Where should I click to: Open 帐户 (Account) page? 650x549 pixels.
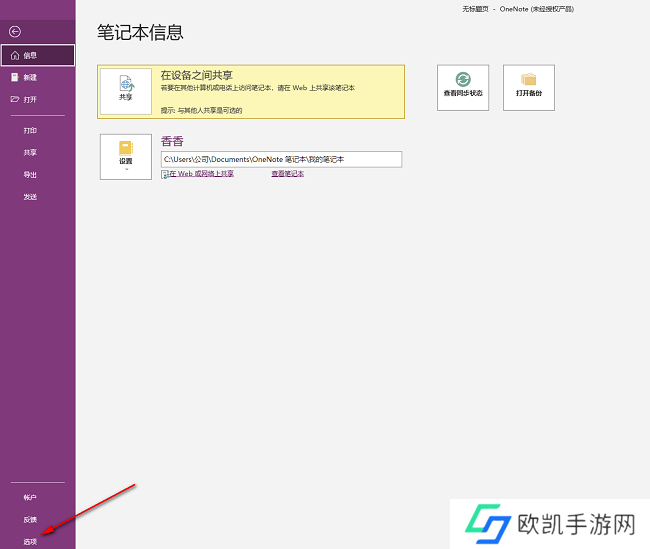(30, 497)
